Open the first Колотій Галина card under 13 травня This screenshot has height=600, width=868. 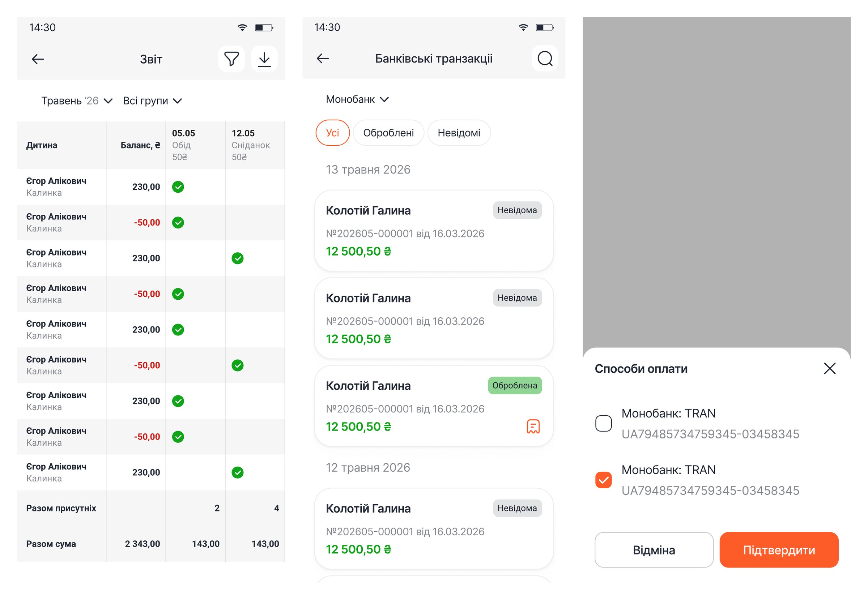click(x=434, y=231)
